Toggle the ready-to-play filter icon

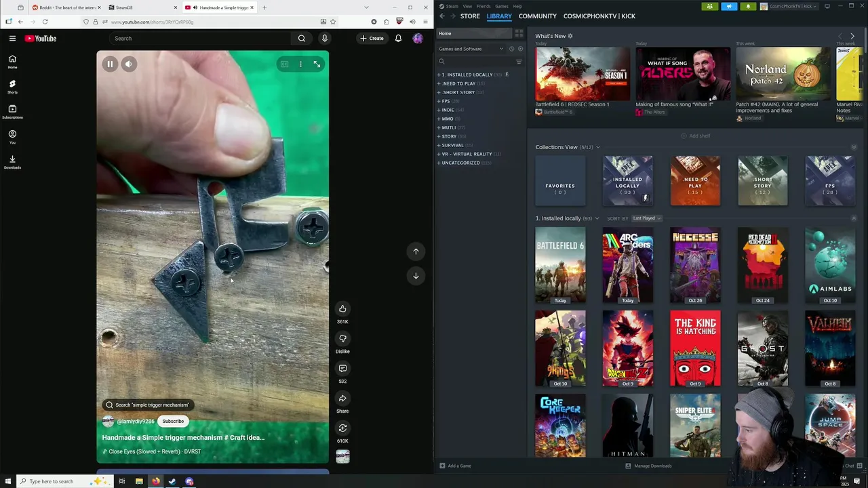520,49
